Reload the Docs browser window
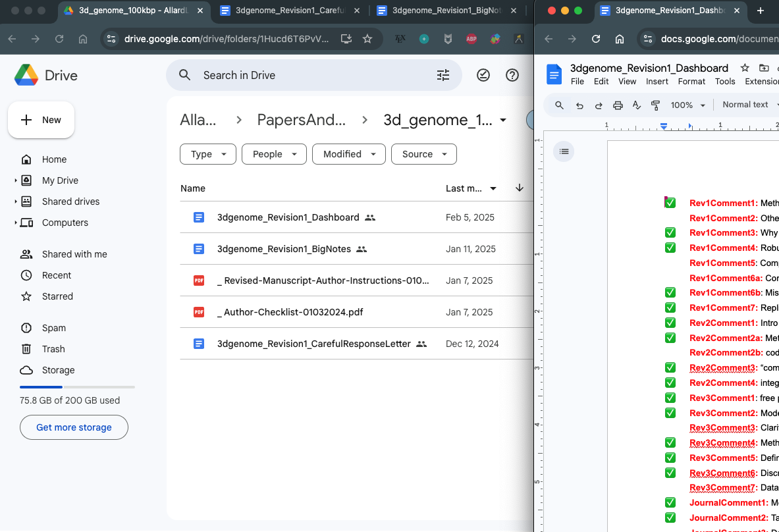The height and width of the screenshot is (532, 779). (596, 39)
